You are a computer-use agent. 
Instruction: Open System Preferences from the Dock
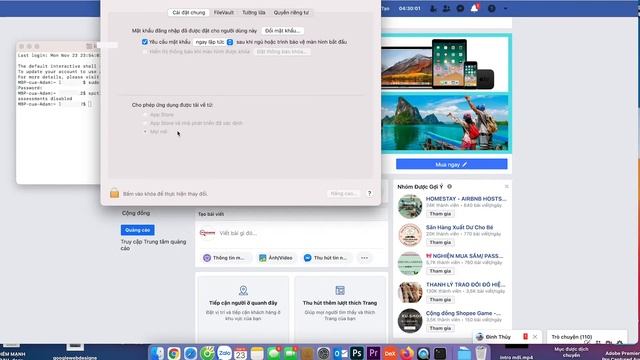click(323, 353)
